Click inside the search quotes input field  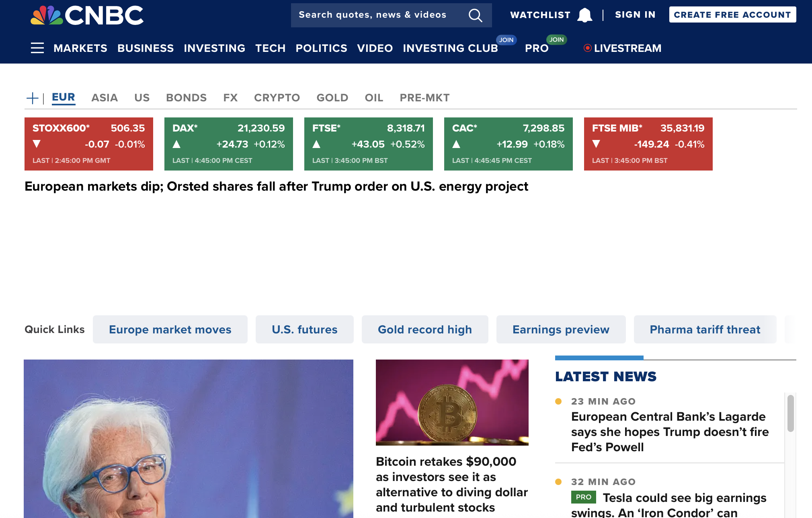pos(372,15)
